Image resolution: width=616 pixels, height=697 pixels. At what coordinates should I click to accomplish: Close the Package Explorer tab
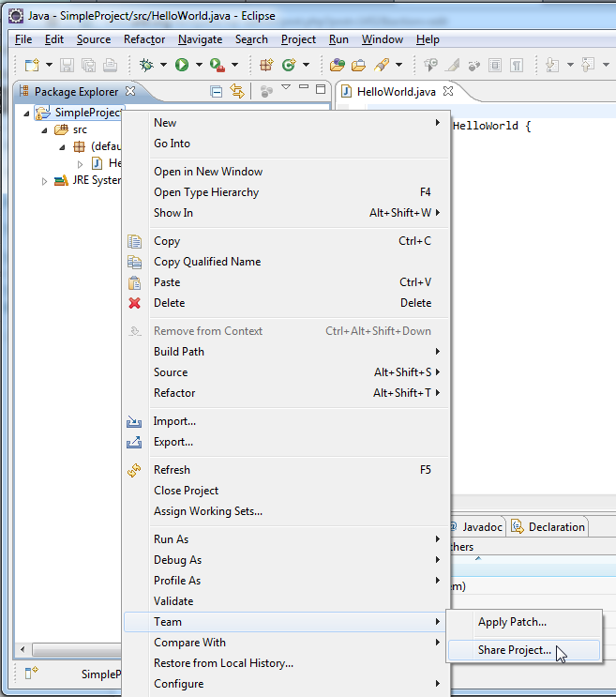(x=130, y=91)
